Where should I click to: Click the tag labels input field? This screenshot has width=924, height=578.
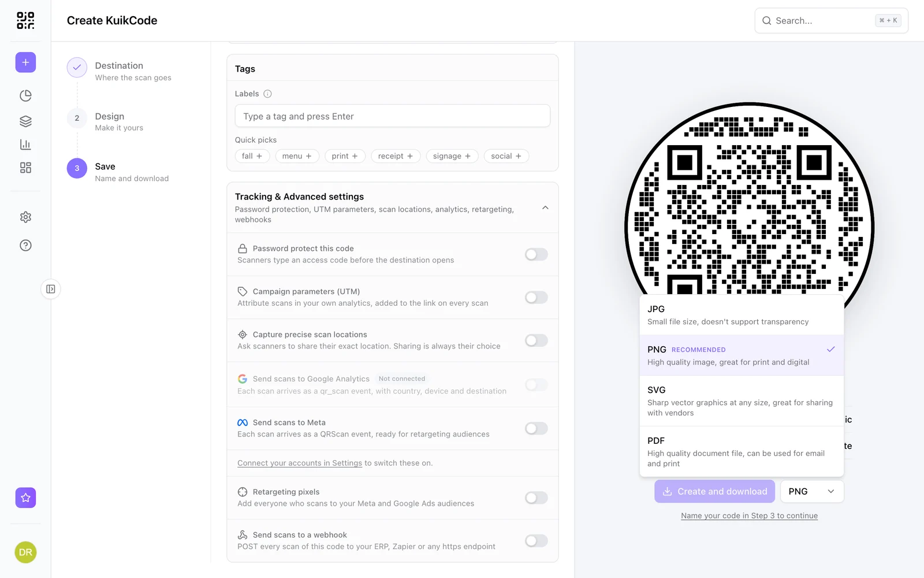[393, 116]
